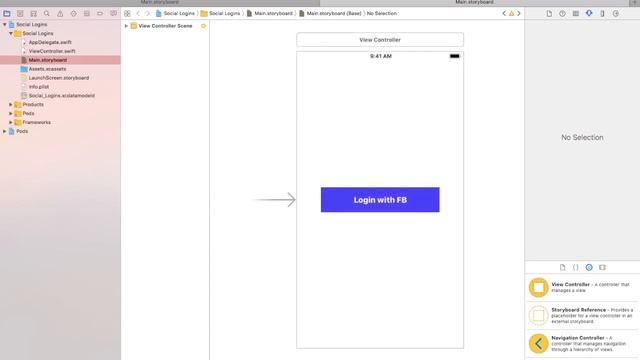Open the Report navigator icon
Image resolution: width=640 pixels, height=360 pixels.
click(x=113, y=13)
